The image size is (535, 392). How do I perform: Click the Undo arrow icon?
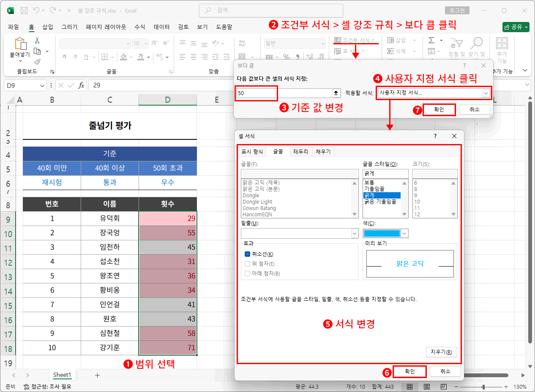[36, 10]
